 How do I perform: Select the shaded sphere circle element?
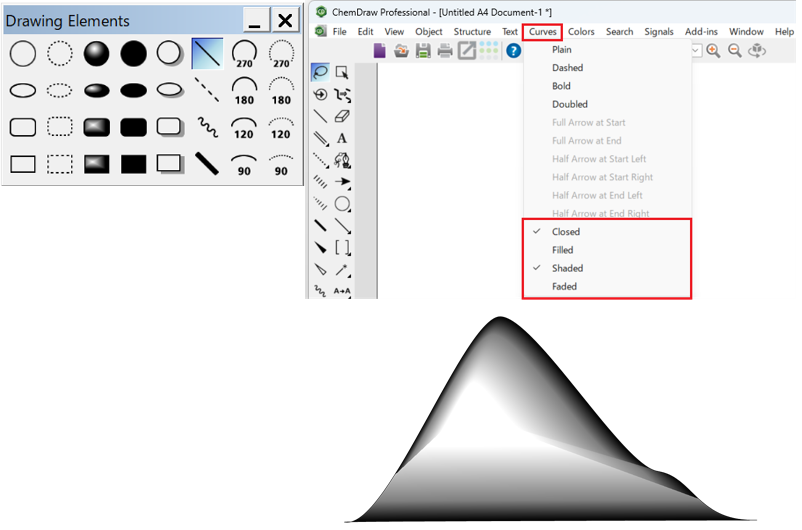click(96, 52)
